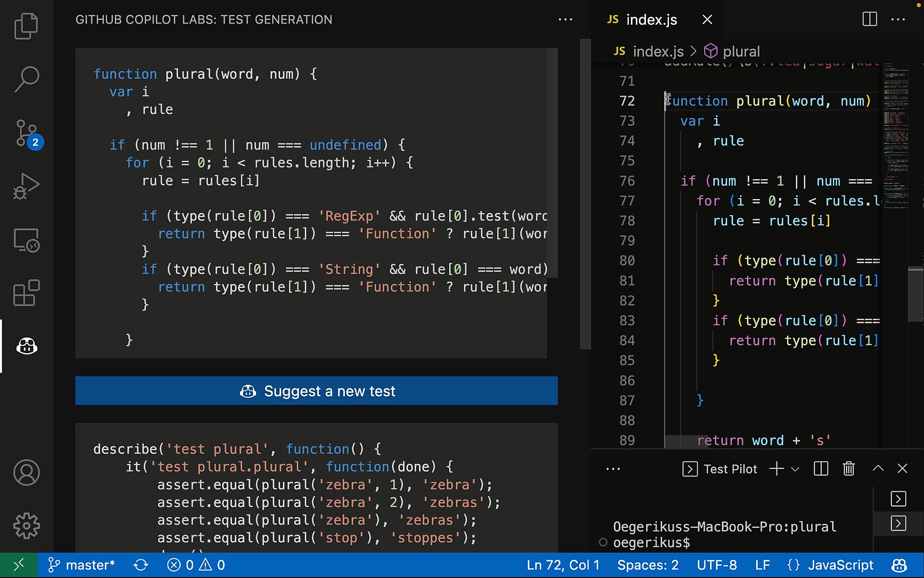Open the Test Generation view ellipsis menu

[x=565, y=19]
